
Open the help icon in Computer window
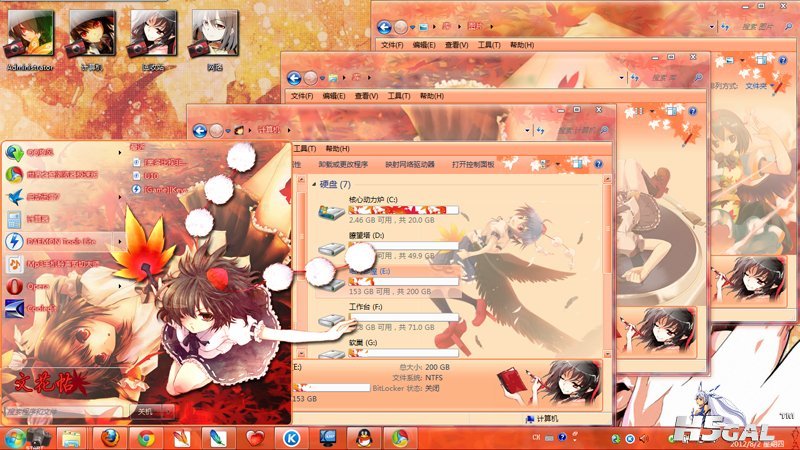598,164
